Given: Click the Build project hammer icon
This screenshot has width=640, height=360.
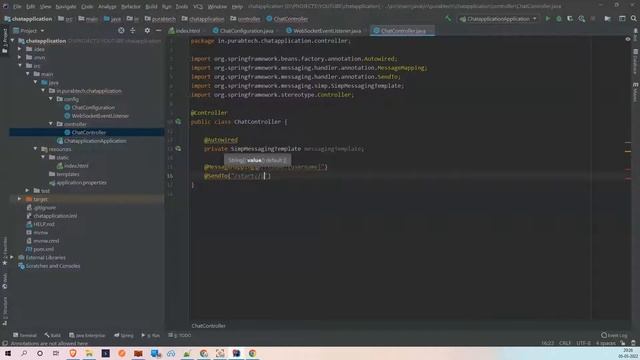Looking at the screenshot, I should tap(448, 19).
